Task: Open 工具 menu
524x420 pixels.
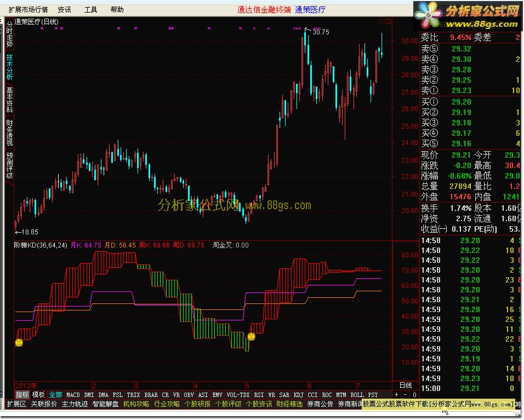Action: pos(90,10)
